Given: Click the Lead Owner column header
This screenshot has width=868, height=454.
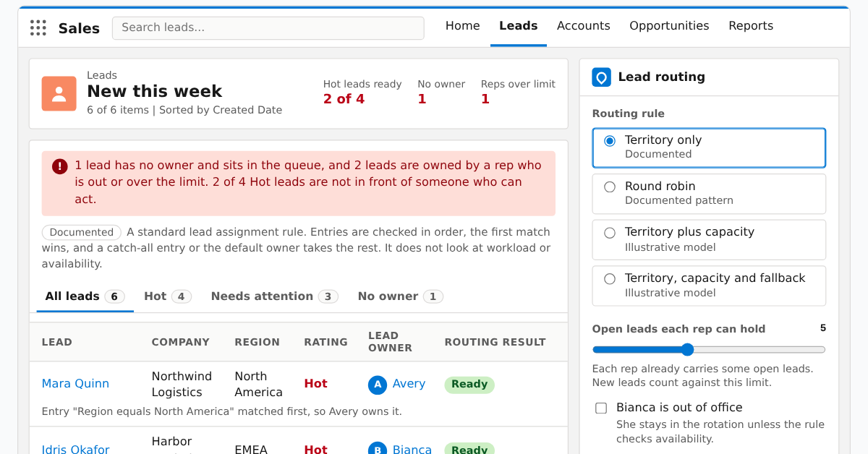Looking at the screenshot, I should click(x=390, y=342).
